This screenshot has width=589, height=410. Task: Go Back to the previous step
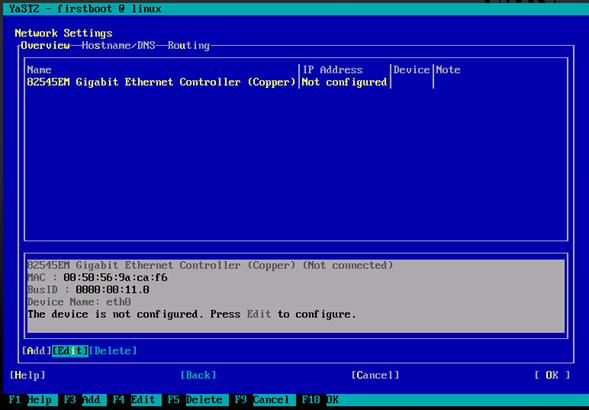(198, 375)
